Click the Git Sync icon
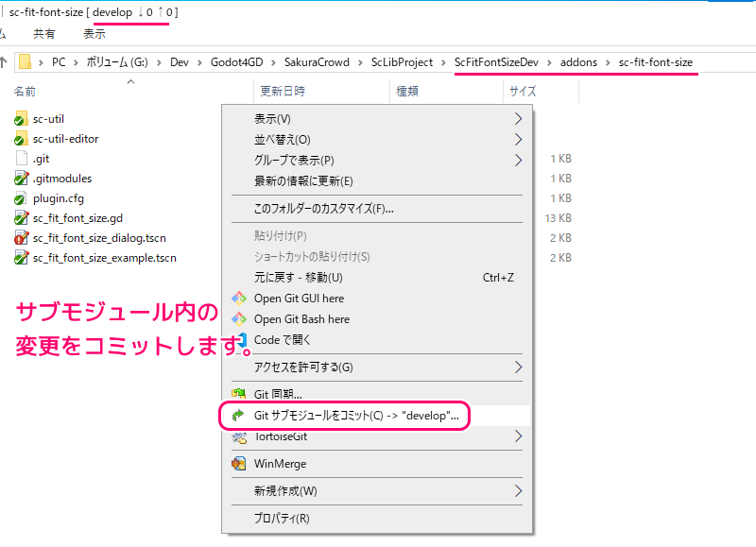Viewport: 756px width, 547px height. (238, 394)
